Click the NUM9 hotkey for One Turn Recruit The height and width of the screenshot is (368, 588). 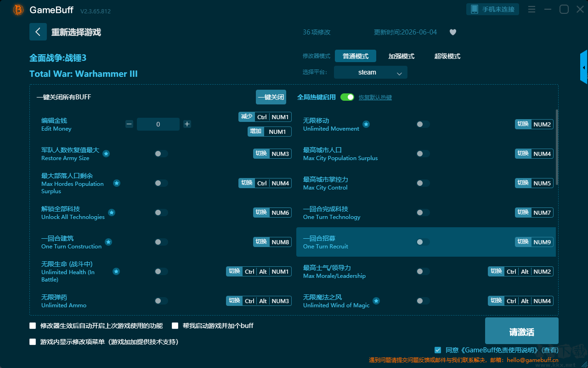(534, 242)
